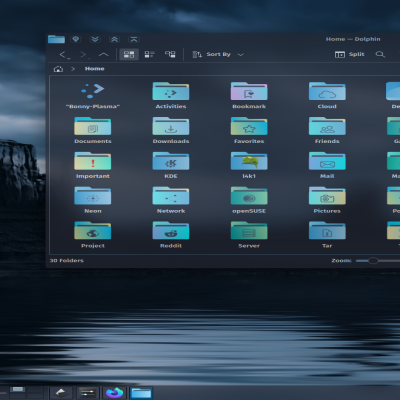Open the settings sliders app in panel
The width and height of the screenshot is (400, 400).
(x=88, y=393)
